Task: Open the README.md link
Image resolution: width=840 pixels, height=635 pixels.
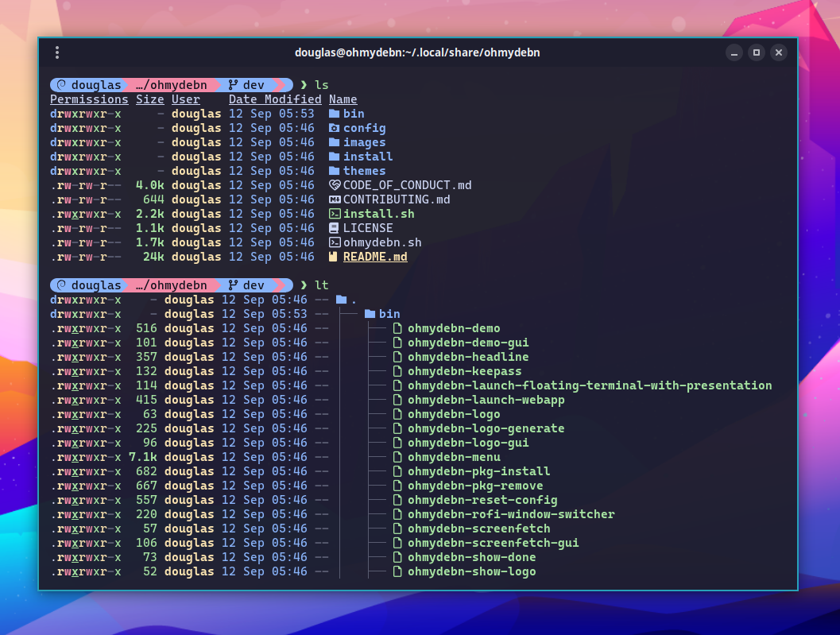Action: click(x=375, y=257)
